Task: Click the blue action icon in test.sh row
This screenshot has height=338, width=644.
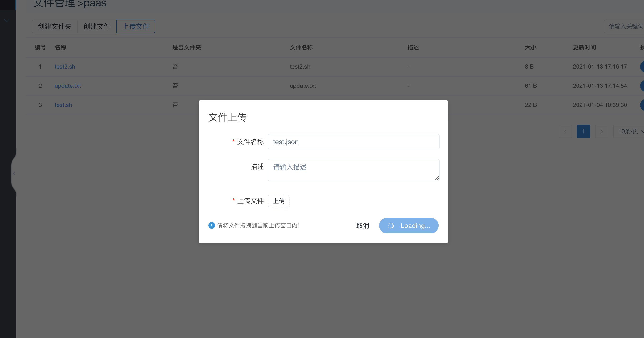Action: click(x=642, y=105)
